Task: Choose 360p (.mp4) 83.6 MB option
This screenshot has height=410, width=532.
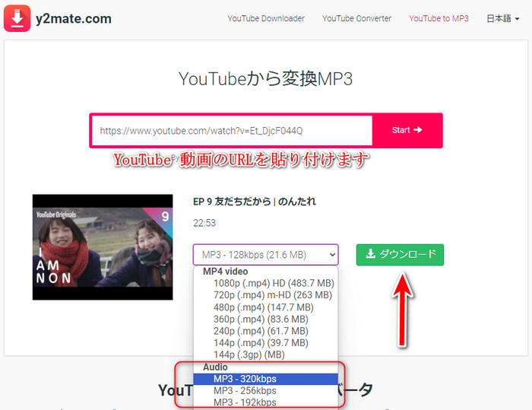Action: coord(266,319)
